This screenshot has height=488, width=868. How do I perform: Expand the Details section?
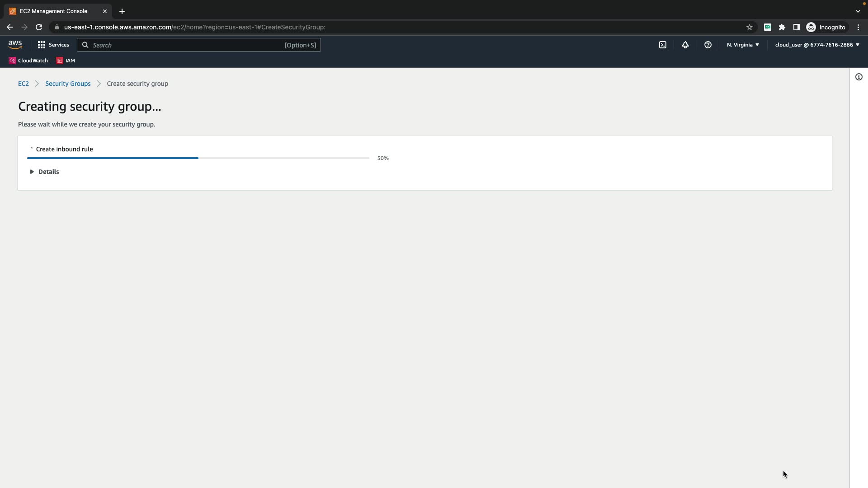44,172
